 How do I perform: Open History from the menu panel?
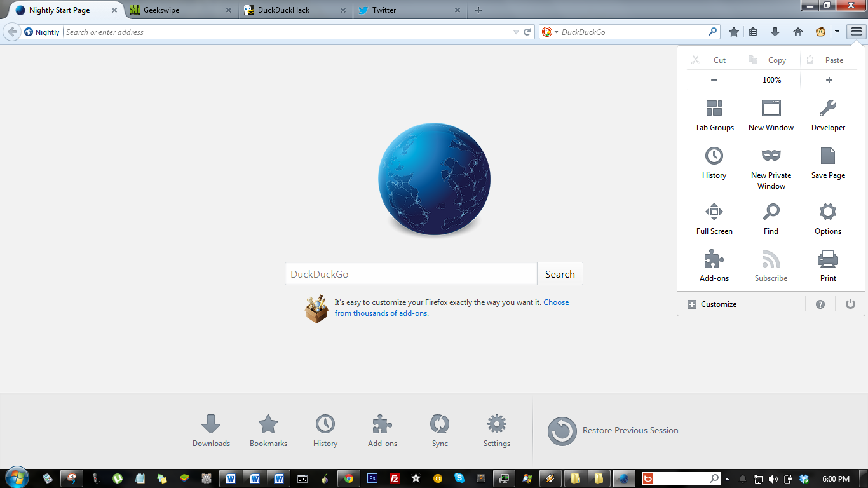tap(714, 163)
